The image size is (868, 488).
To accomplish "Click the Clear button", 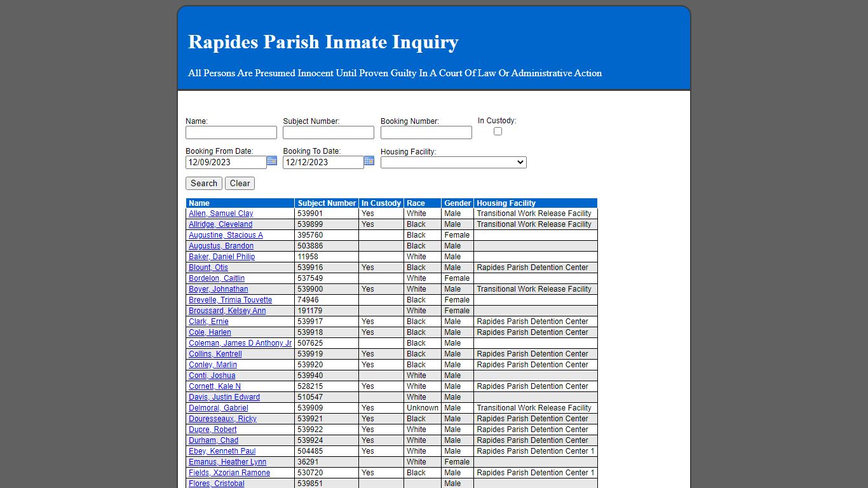I will [240, 183].
